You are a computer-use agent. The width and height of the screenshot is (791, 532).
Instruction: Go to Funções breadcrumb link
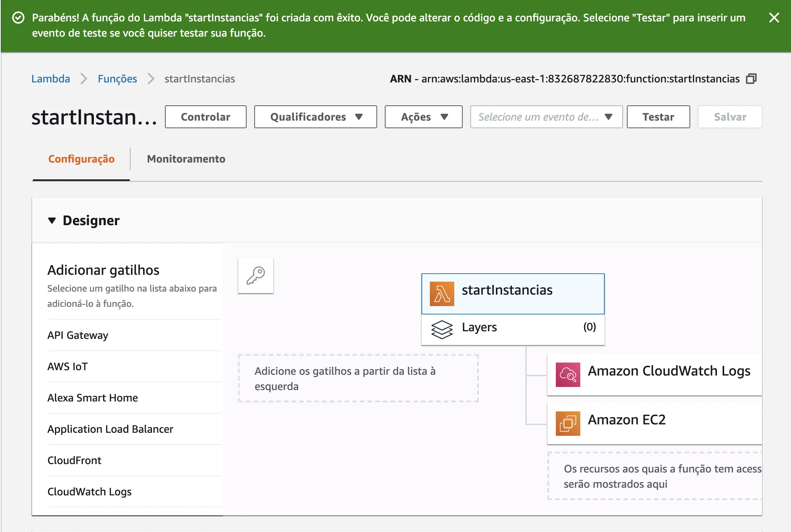click(117, 79)
